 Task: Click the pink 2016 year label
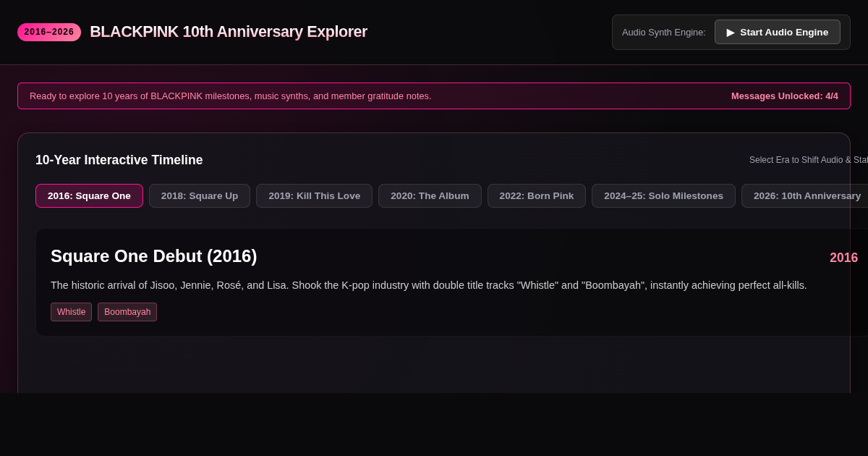tap(843, 258)
